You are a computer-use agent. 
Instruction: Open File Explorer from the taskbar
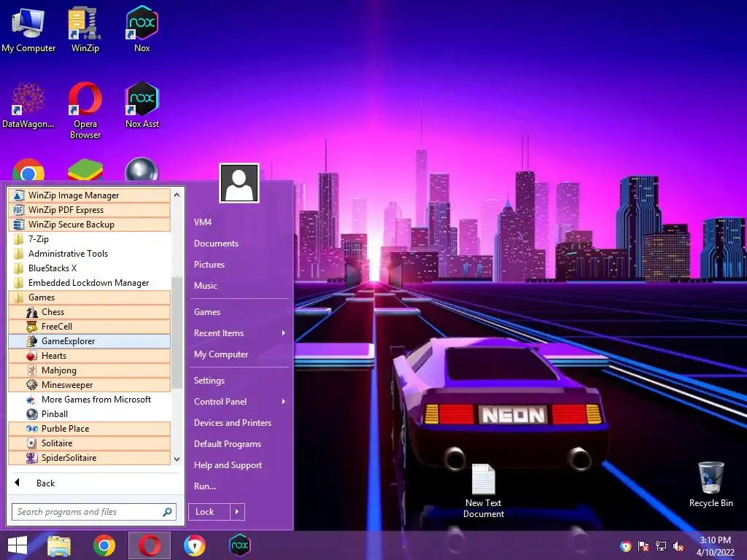[x=59, y=545]
